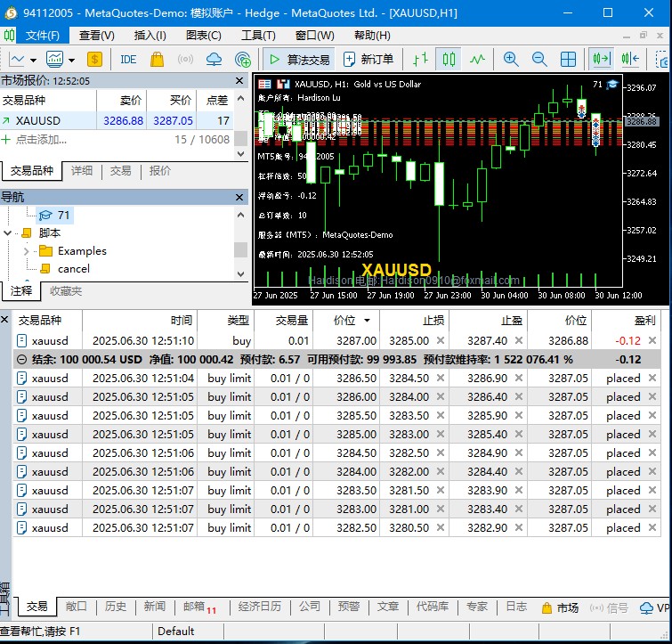
Task: Collapse the 脚本 scripts tree node
Action: point(7,232)
